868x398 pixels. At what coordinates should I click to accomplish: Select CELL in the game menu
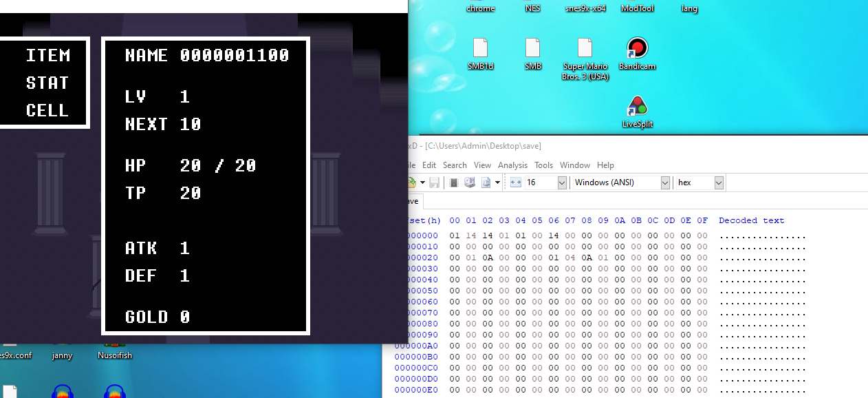click(x=48, y=110)
